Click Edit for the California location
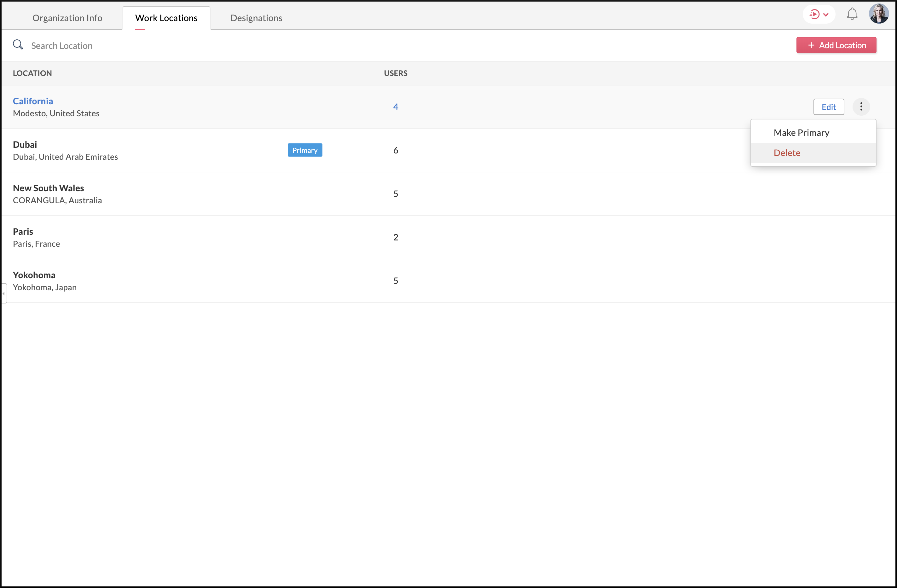Image resolution: width=897 pixels, height=588 pixels. (828, 107)
